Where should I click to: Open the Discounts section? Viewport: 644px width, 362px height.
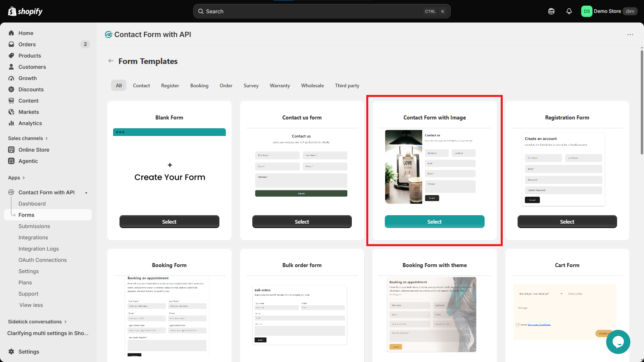coord(31,89)
